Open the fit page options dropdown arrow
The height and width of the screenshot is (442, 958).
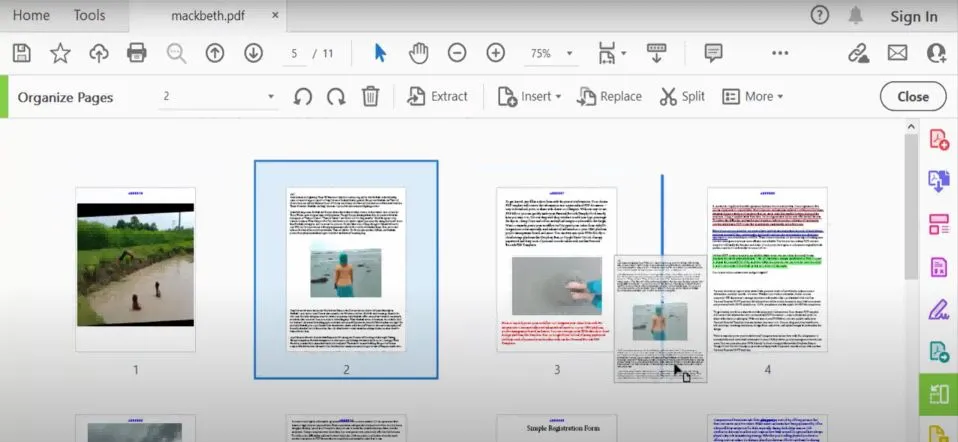tap(624, 53)
